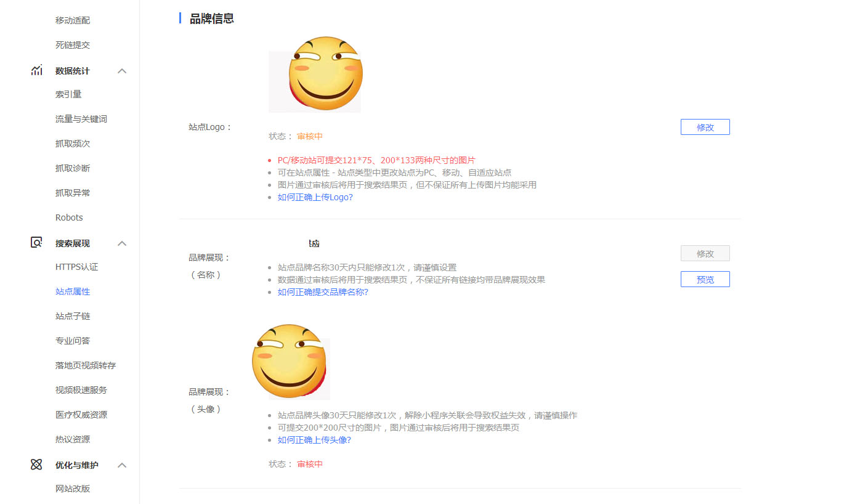The height and width of the screenshot is (504, 860).
Task: Open 视频极速服务 menu item
Action: 81,390
